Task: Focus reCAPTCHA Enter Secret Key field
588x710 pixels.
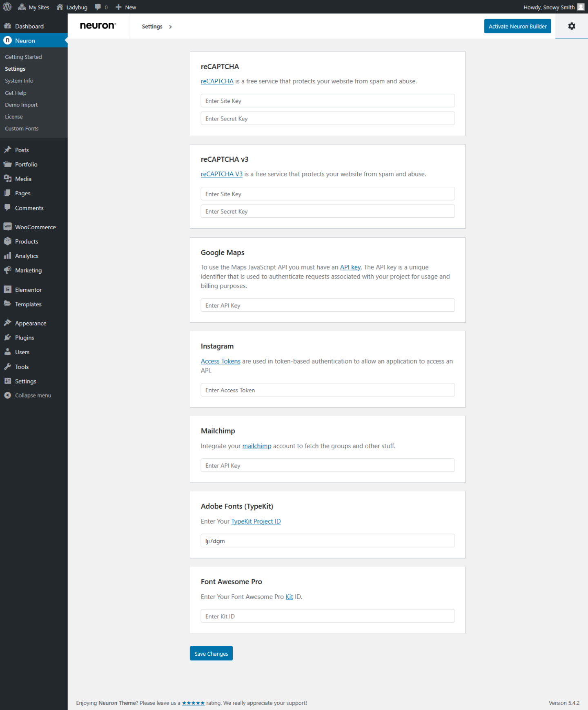Action: [327, 118]
